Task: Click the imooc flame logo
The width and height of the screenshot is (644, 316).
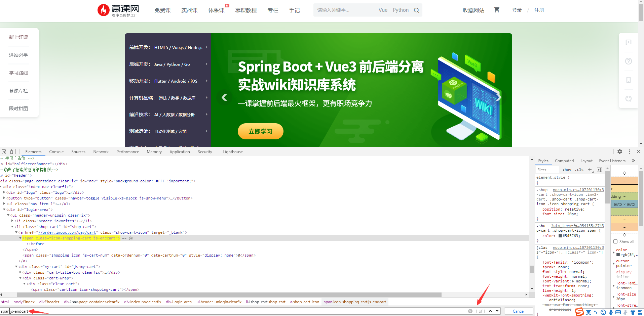Action: coord(103,10)
